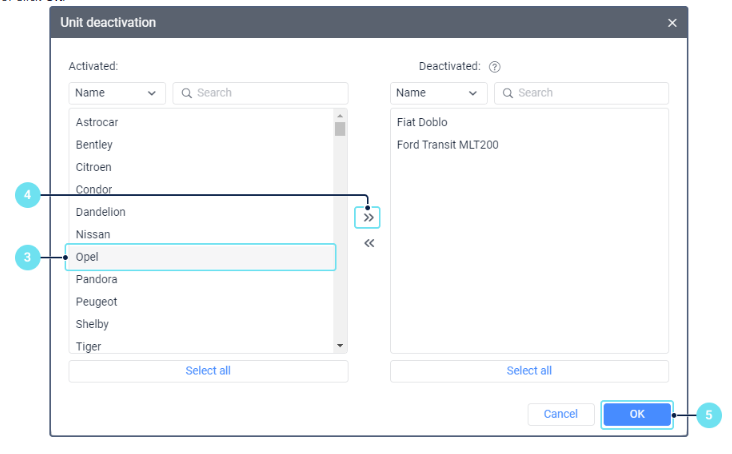This screenshot has height=454, width=732.
Task: Select Opel in the Activated list
Action: coord(200,257)
